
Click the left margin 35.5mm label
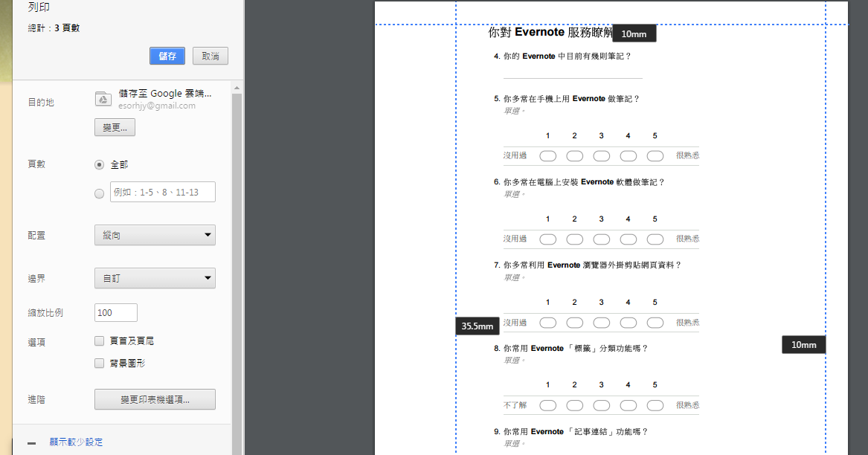point(478,326)
